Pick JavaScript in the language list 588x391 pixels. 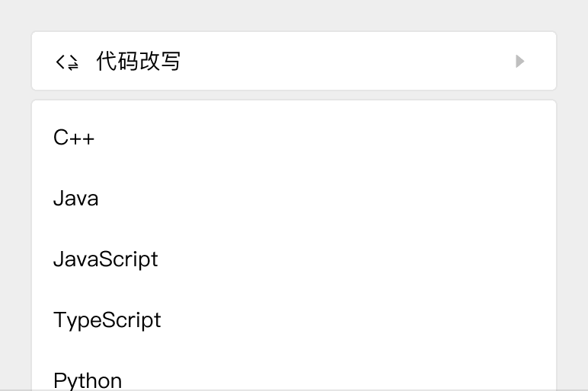click(106, 259)
